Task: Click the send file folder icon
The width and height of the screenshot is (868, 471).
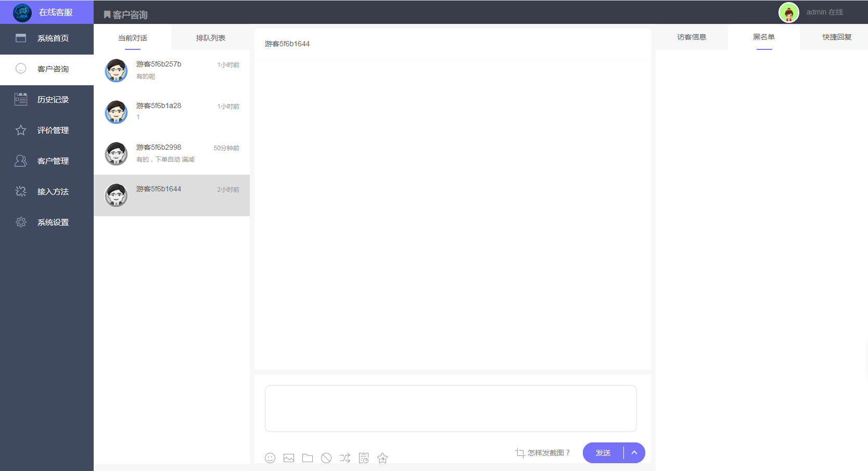Action: point(308,458)
